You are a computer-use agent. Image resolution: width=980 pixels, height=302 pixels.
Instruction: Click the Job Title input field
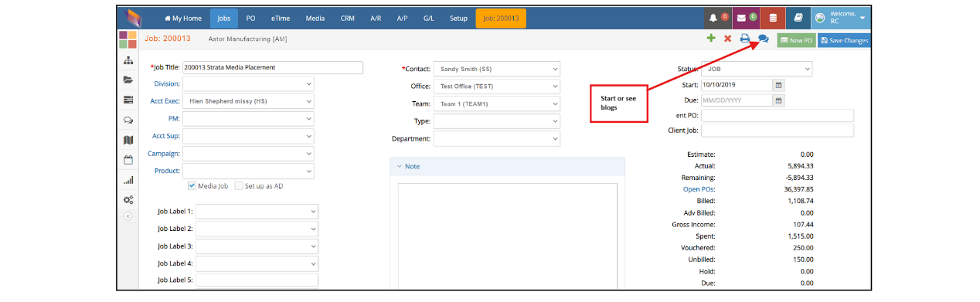coord(272,67)
